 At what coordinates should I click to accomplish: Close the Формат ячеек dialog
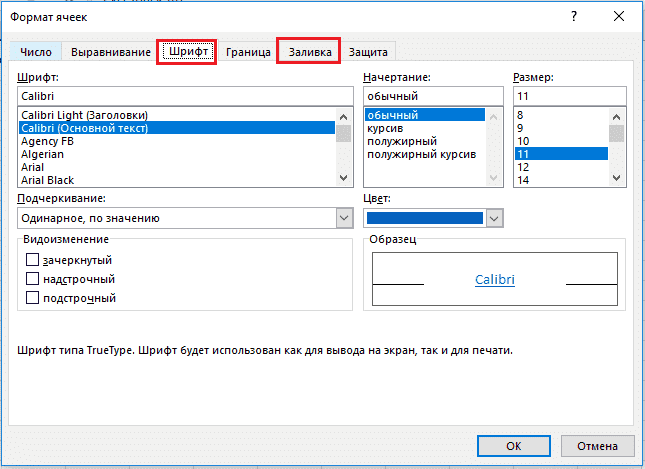tap(620, 16)
